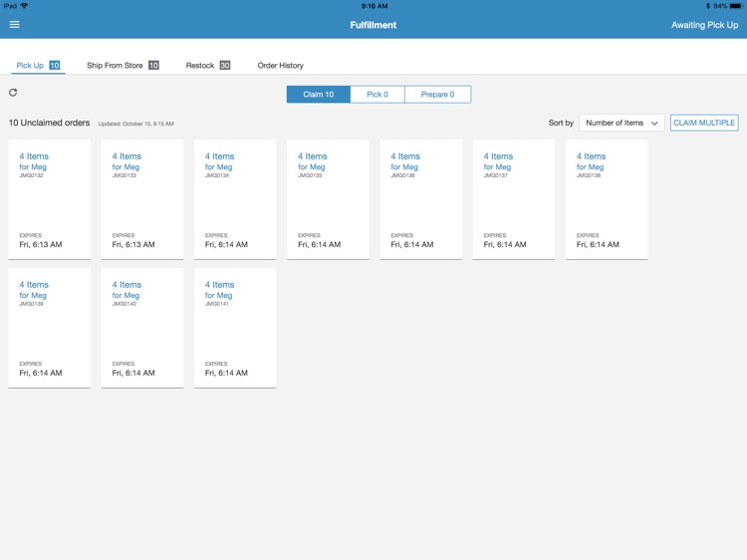747x560 pixels.
Task: Open the Ship From Store tab
Action: [123, 66]
